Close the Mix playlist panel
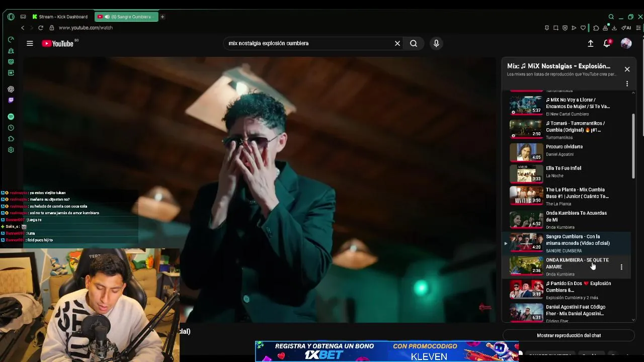 click(x=627, y=69)
